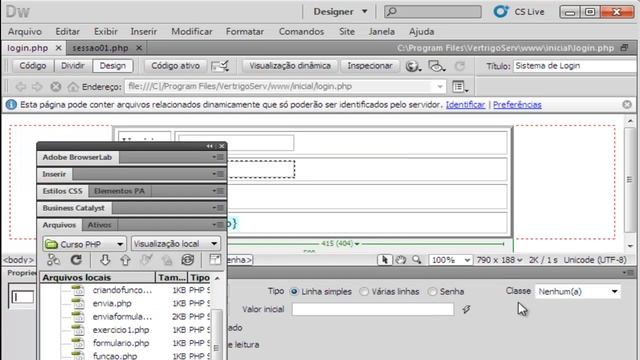Click the document restore icon near path
Screen dimensions: 640x360
[624, 48]
